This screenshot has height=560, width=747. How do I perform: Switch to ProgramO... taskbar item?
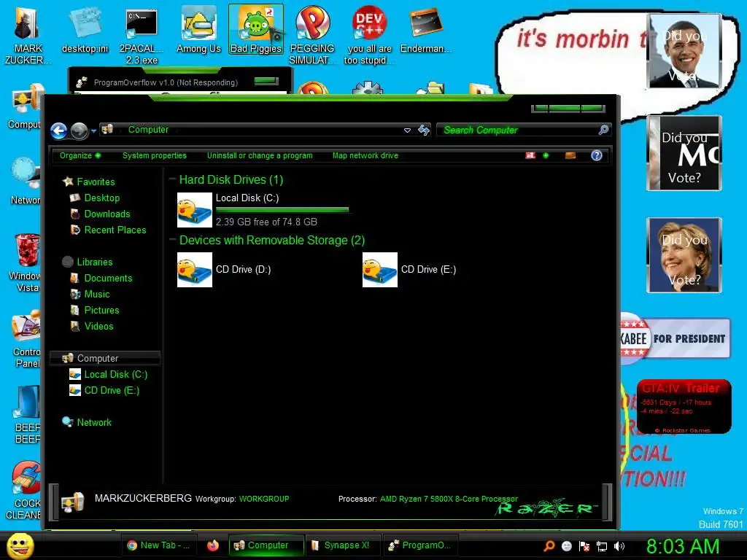(x=421, y=545)
